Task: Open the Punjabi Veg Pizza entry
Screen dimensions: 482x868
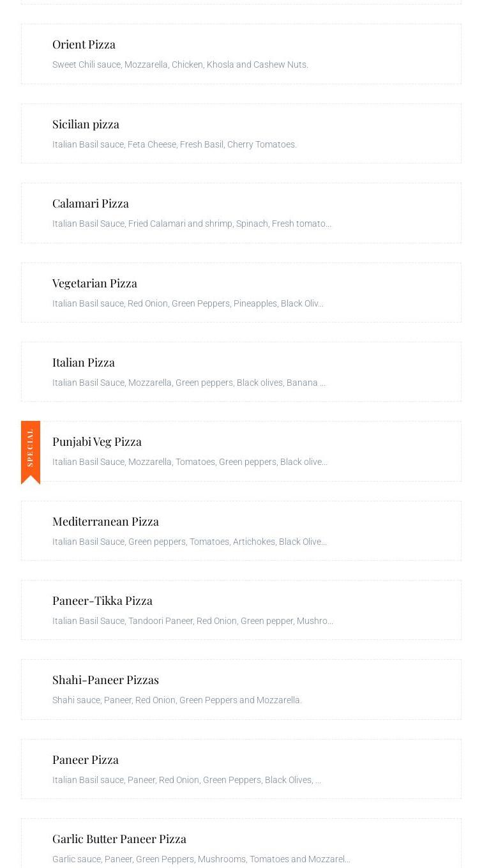Action: (97, 441)
